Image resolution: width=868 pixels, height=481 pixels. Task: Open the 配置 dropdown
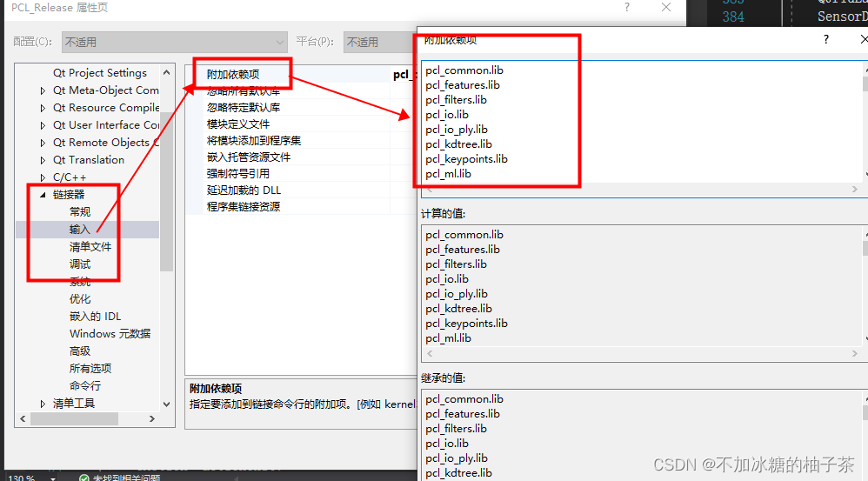coord(174,42)
